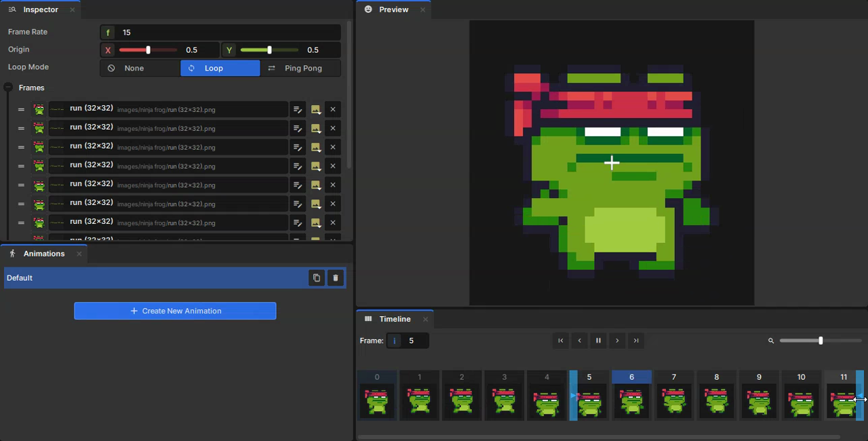Set Loop Mode to Ping Pong

(x=301, y=68)
